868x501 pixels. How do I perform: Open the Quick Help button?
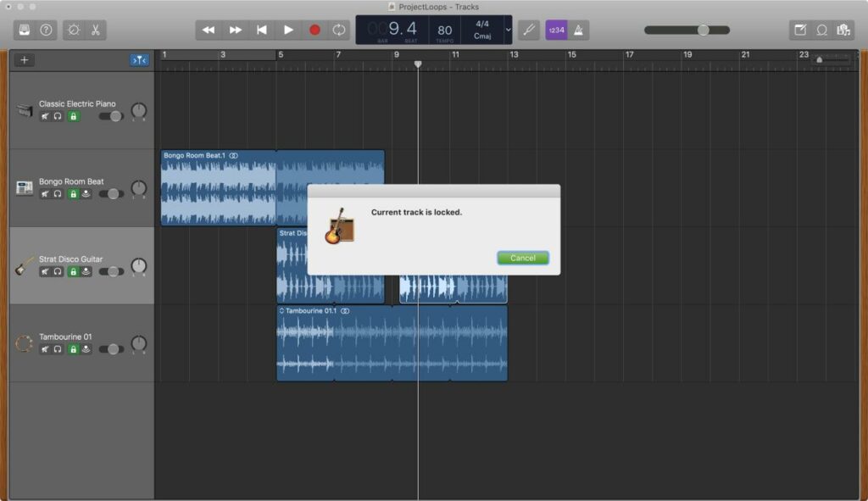[x=46, y=30]
